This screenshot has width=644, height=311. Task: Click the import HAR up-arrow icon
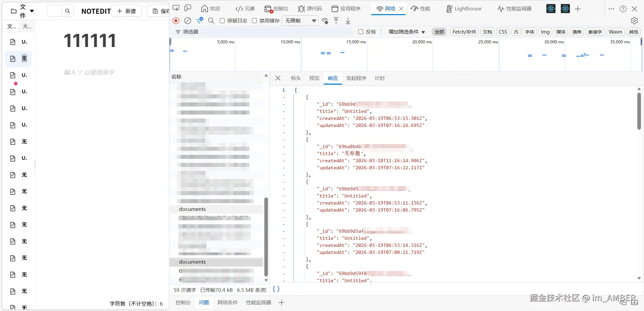(336, 21)
